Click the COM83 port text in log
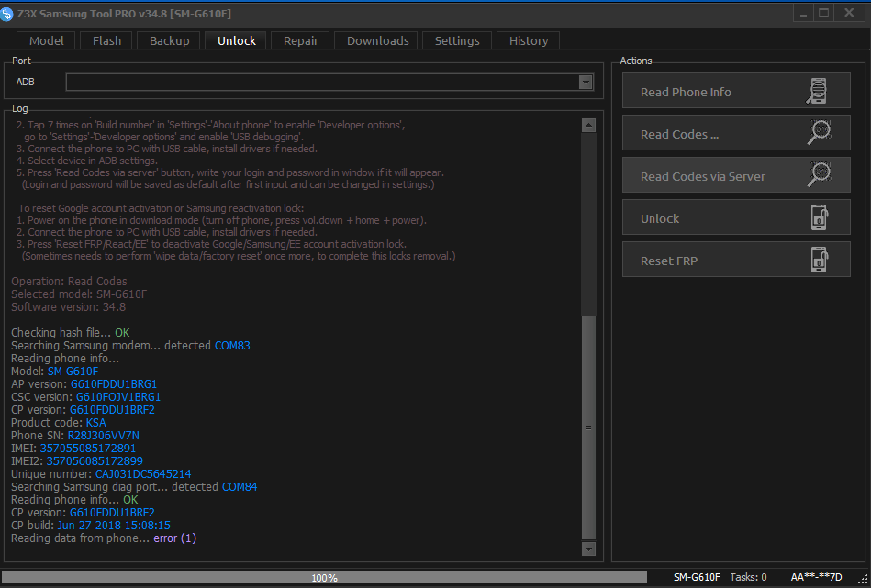This screenshot has width=871, height=588. click(x=232, y=345)
